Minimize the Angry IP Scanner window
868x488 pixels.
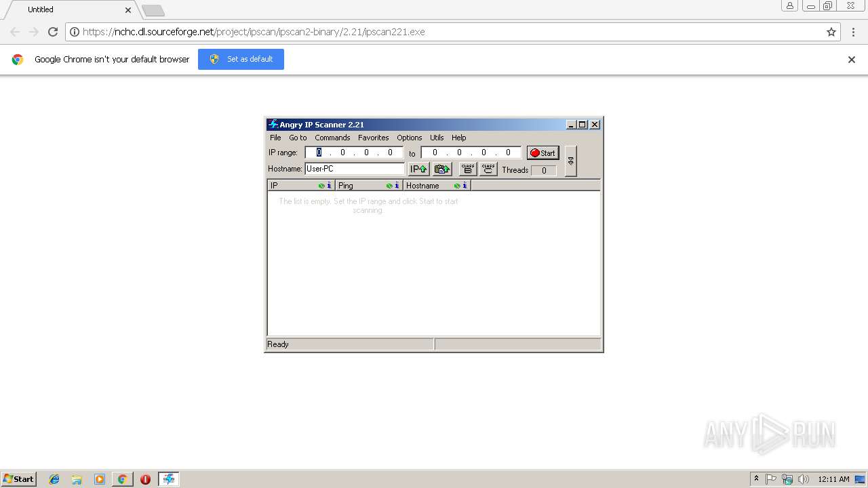(x=571, y=125)
